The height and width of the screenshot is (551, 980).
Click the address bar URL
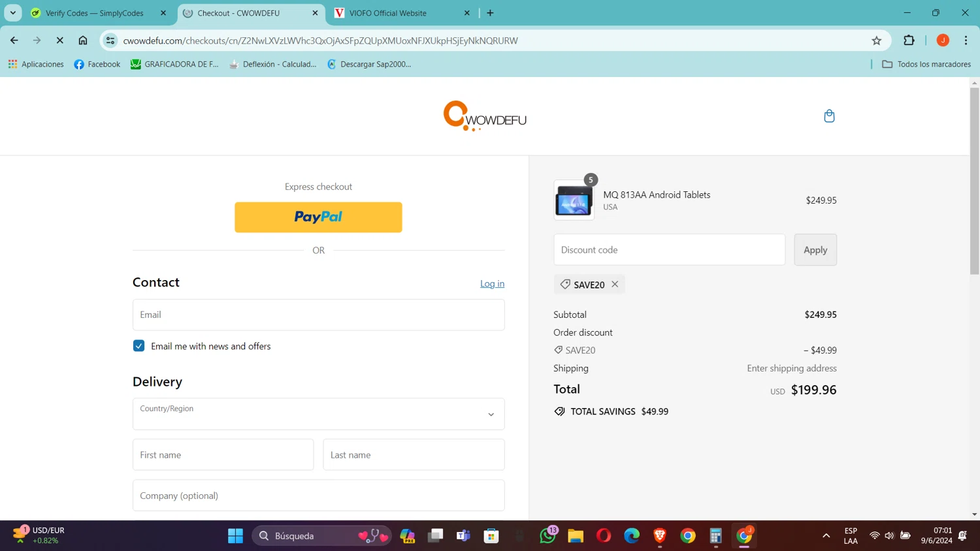click(x=320, y=40)
